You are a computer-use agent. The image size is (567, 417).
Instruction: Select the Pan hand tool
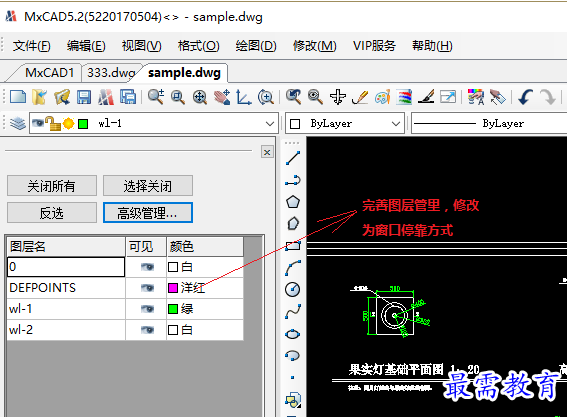pyautogui.click(x=222, y=97)
